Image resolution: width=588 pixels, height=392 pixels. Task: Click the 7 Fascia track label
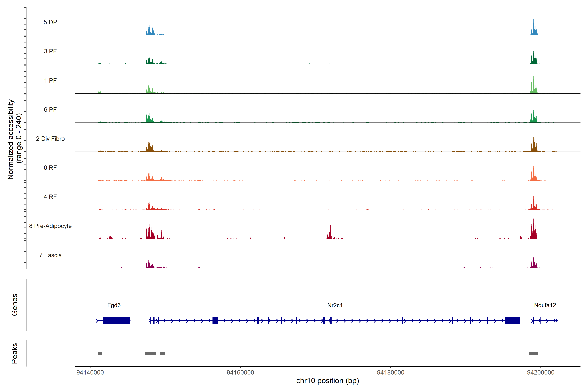(x=50, y=255)
